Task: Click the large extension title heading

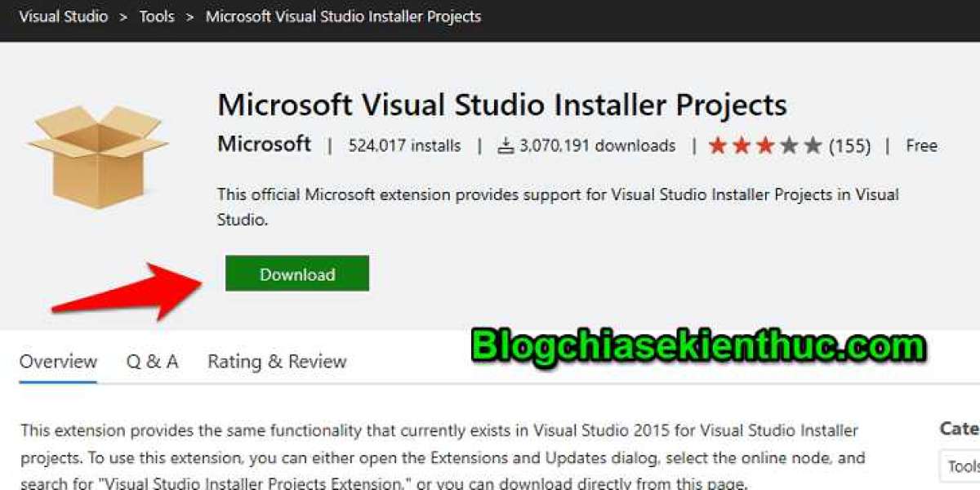Action: tap(501, 105)
